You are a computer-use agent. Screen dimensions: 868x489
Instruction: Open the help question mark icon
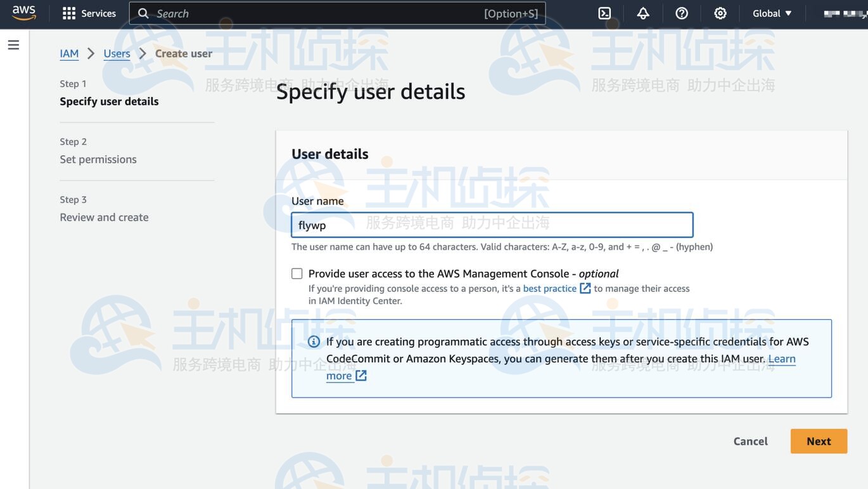pos(682,13)
